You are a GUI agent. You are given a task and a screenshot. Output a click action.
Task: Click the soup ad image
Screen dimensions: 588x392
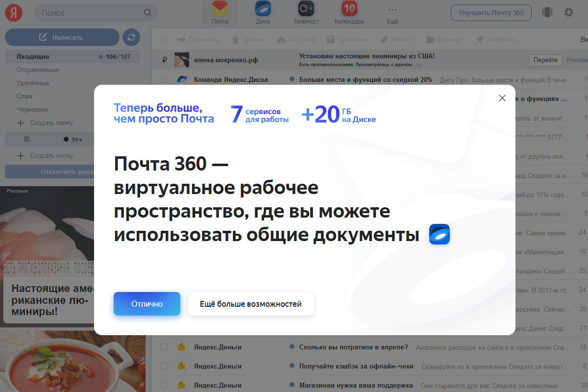coord(73,361)
